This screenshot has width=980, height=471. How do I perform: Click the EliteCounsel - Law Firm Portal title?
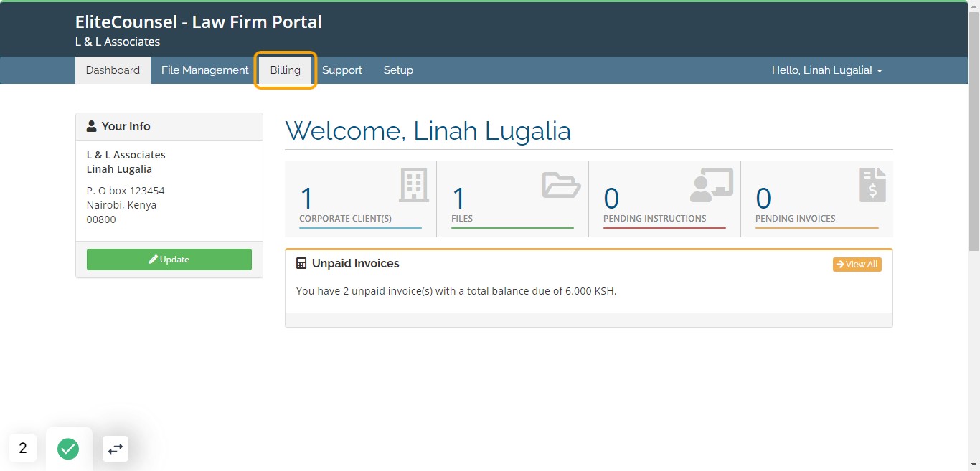[199, 22]
